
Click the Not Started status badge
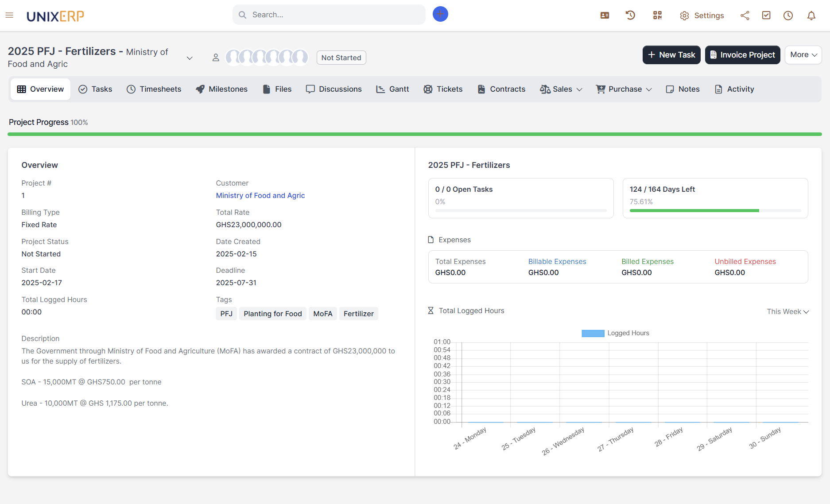click(x=341, y=58)
